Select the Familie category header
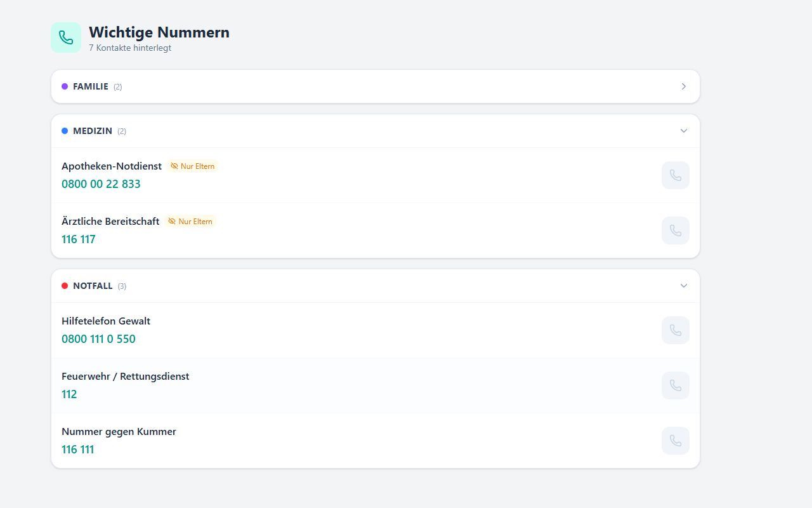 coord(91,86)
